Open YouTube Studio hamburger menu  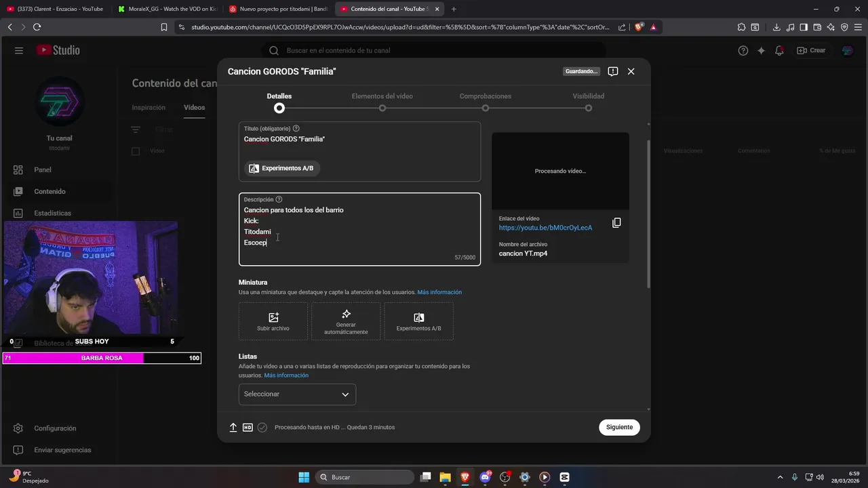(x=19, y=50)
